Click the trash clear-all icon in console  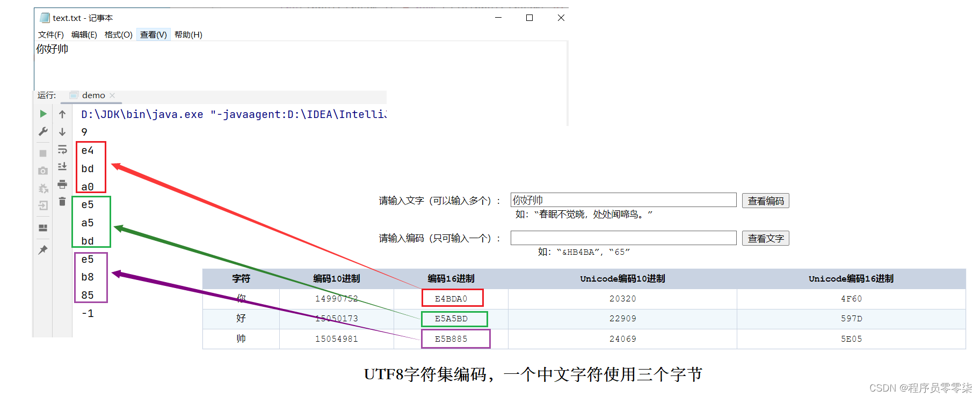(62, 201)
